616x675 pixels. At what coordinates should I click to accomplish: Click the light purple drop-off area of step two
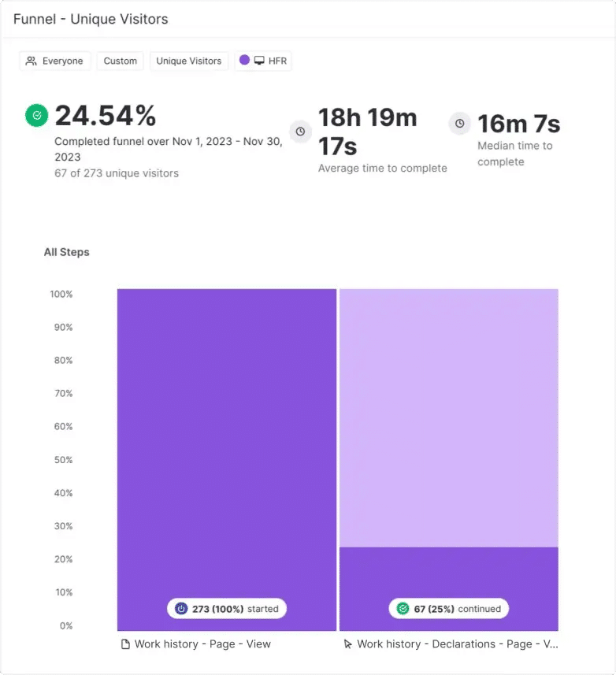tap(449, 417)
